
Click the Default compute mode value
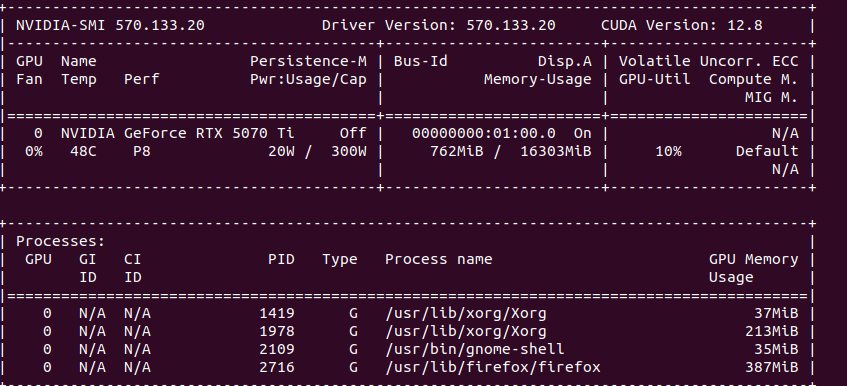[x=767, y=152]
